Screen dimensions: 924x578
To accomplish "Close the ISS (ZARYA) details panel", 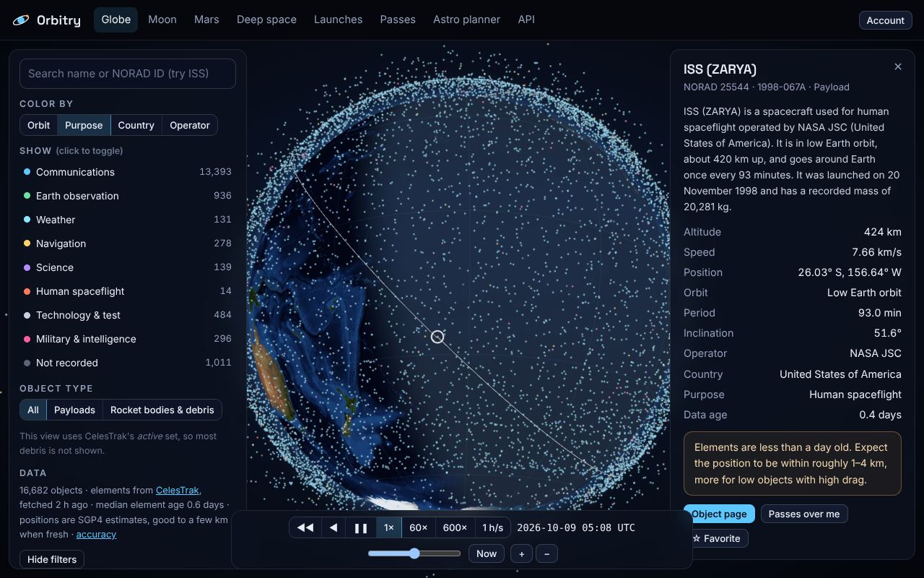I will [898, 66].
